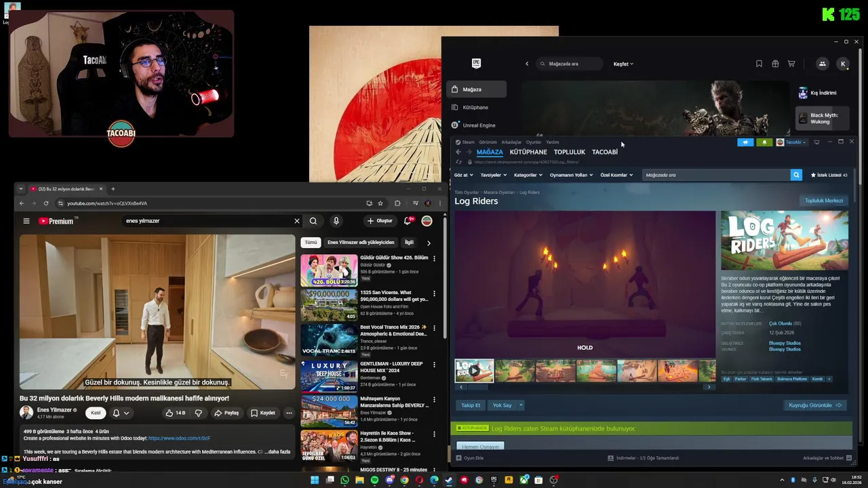
Task: Click Steam announcements megaphone button
Action: 745,142
